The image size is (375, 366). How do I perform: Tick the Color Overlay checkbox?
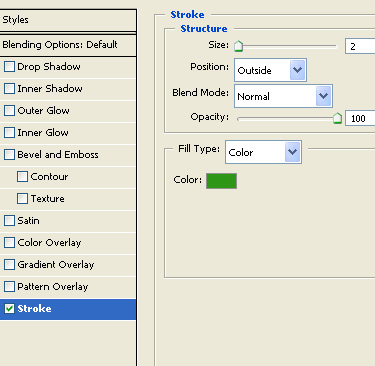pyautogui.click(x=9, y=243)
